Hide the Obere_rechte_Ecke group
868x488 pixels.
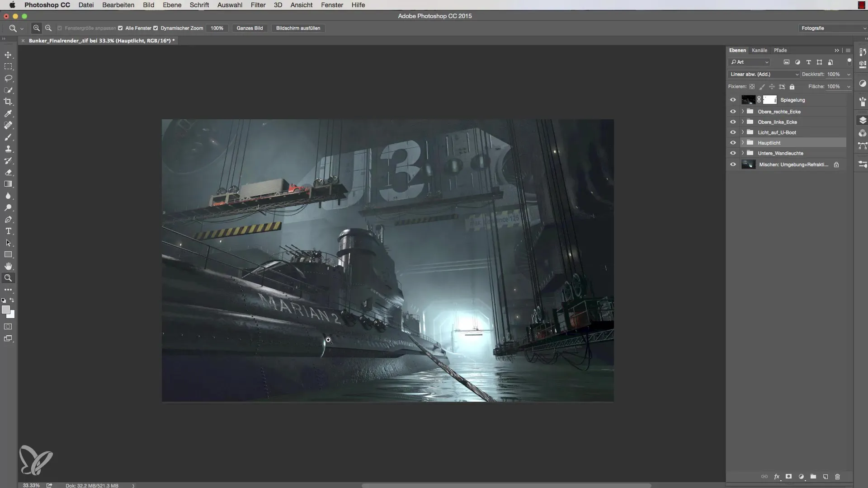[733, 111]
